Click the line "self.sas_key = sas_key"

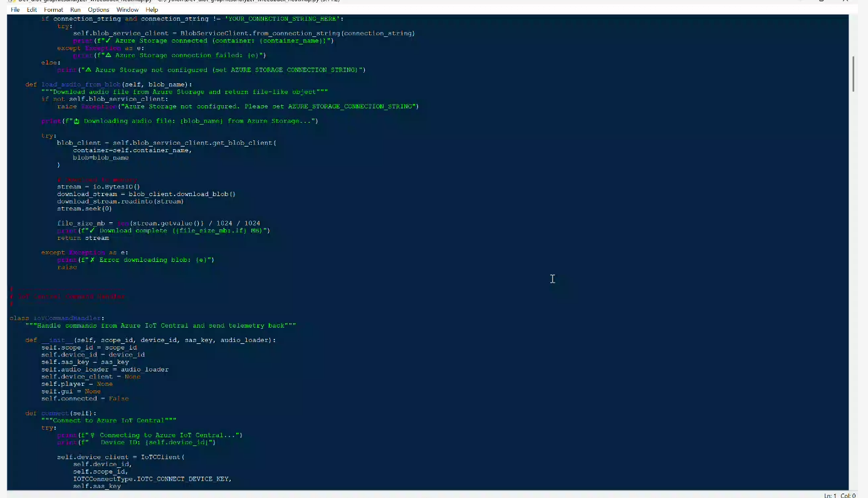coord(85,362)
